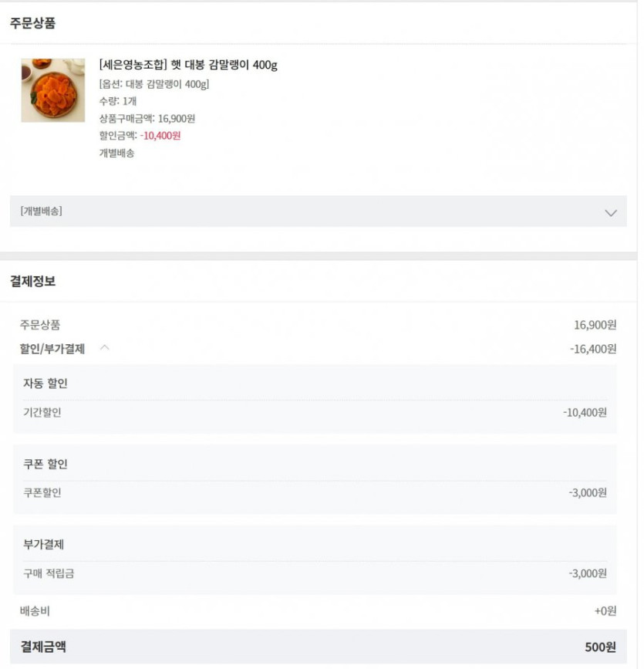Click the 기간할인 -10,400원 row amount
The image size is (644, 669).
click(585, 412)
